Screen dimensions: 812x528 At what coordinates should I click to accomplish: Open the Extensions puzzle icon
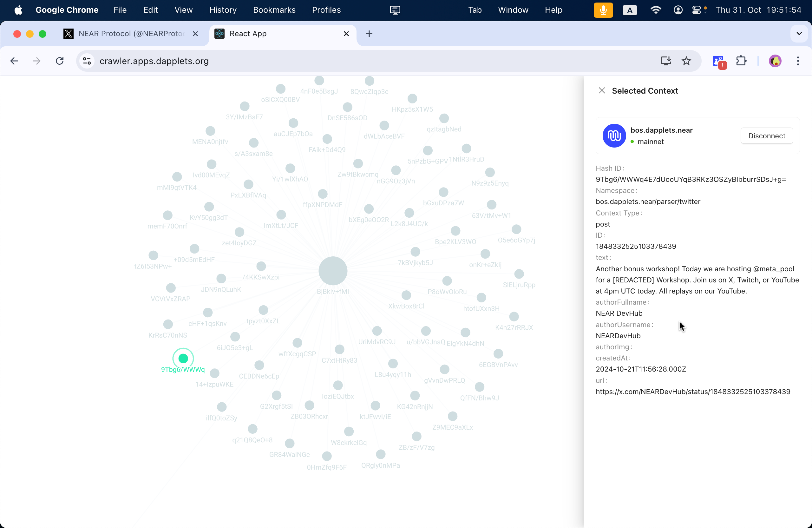point(741,61)
